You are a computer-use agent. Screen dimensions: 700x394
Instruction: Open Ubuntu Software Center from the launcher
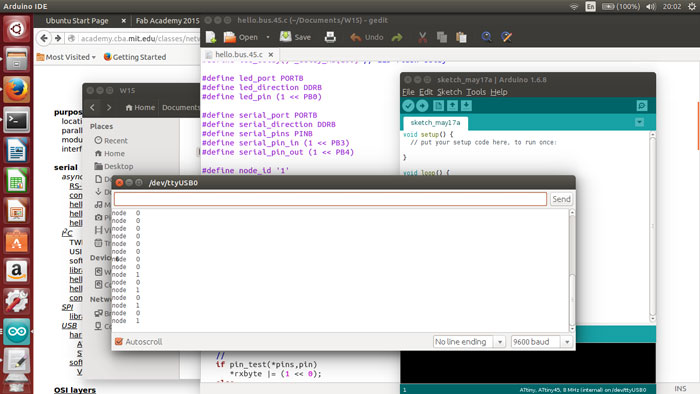click(17, 241)
